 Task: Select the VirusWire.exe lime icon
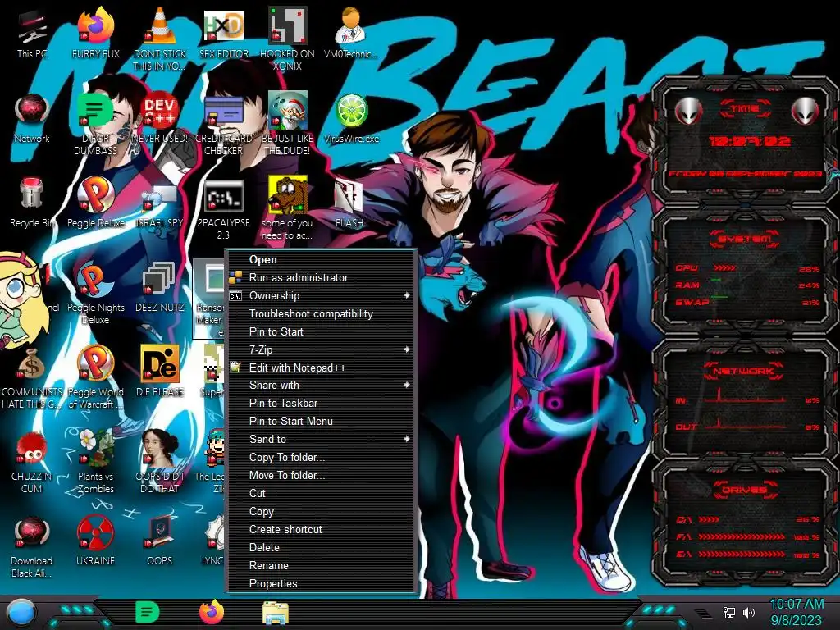click(x=351, y=119)
